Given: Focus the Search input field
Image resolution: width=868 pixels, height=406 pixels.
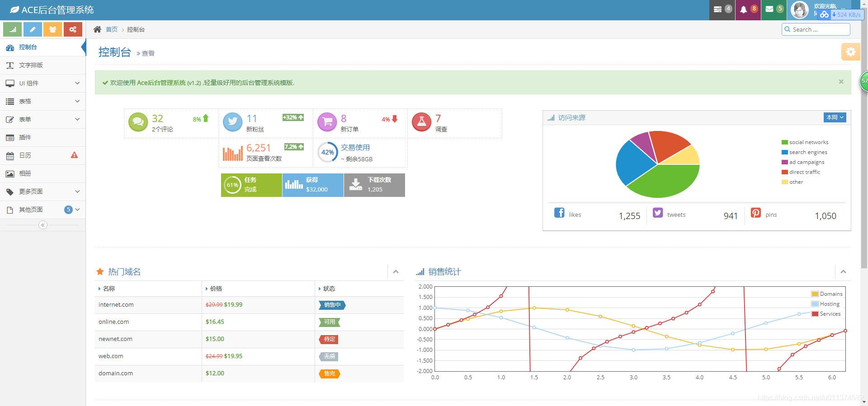Looking at the screenshot, I should (816, 29).
